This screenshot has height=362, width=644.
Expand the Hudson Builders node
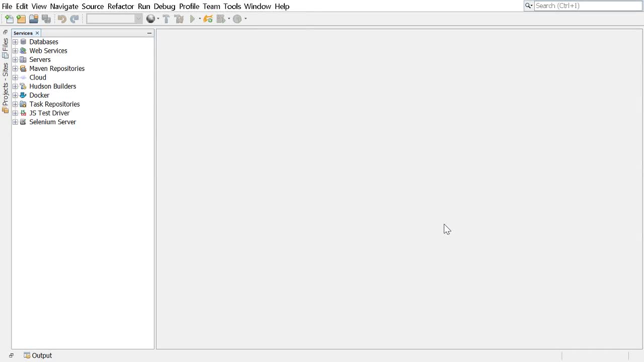point(15,86)
